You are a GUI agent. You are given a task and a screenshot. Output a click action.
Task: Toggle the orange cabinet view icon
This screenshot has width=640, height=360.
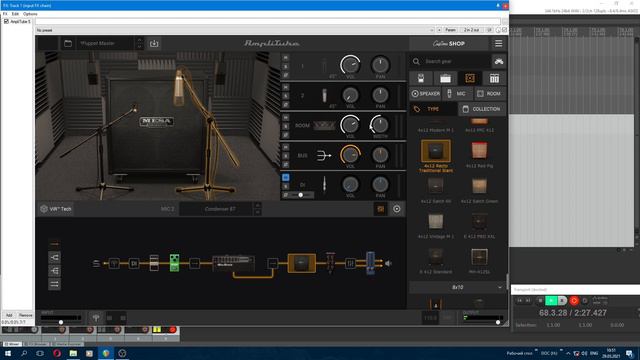[x=380, y=209]
